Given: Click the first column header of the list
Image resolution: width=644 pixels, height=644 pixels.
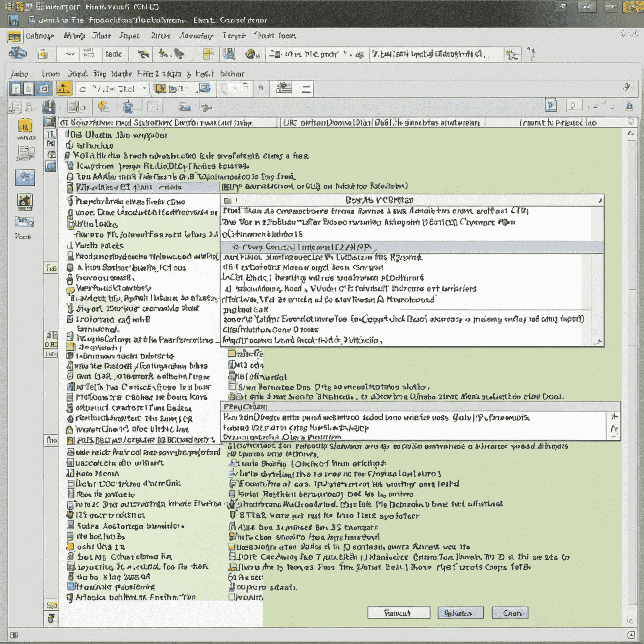Looking at the screenshot, I should click(x=168, y=122).
